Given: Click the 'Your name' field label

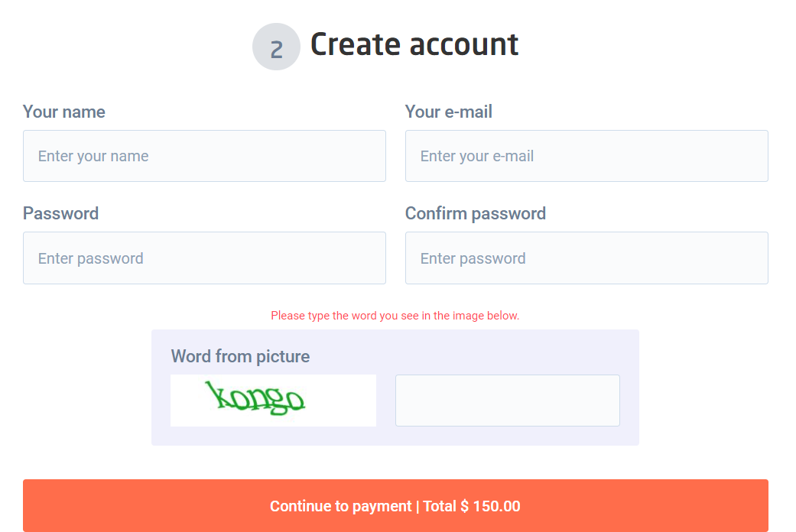Looking at the screenshot, I should [64, 112].
